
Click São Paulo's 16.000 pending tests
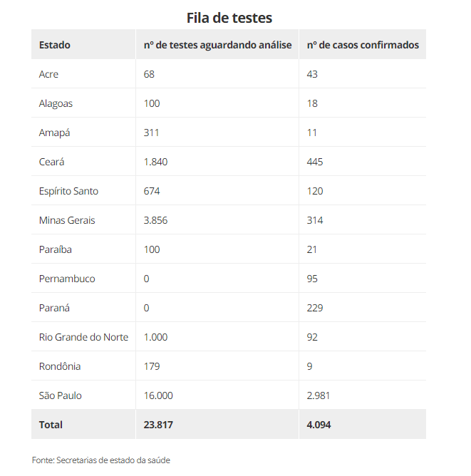coord(158,395)
